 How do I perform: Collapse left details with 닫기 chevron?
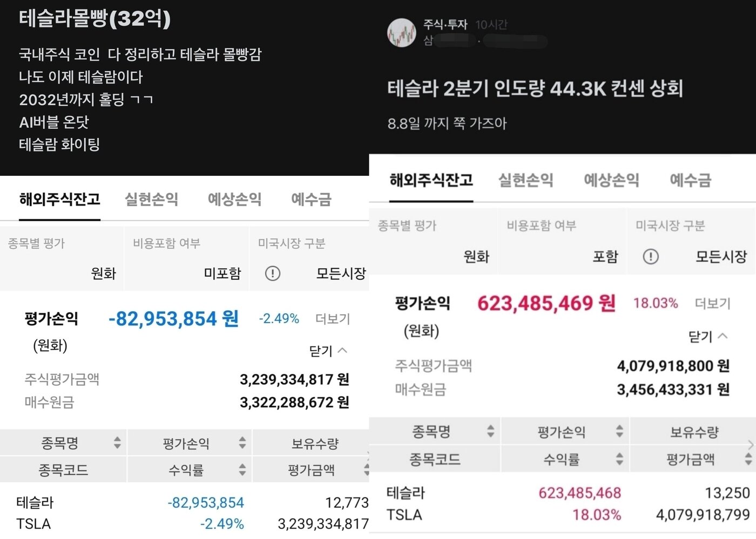(x=328, y=351)
